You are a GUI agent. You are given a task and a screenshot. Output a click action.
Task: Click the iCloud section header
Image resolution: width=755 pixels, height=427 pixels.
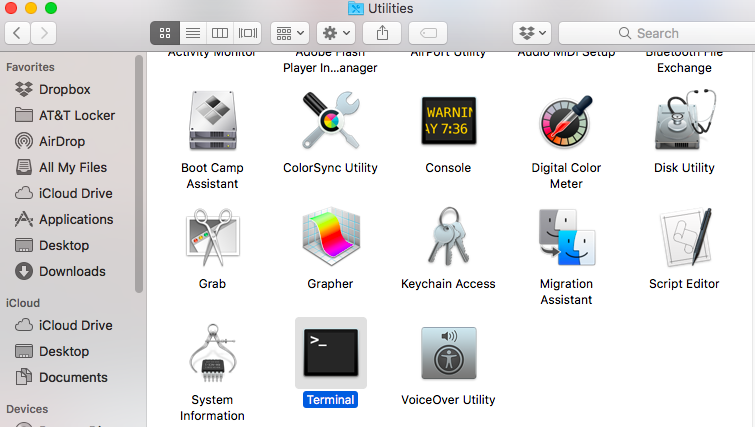tap(23, 303)
